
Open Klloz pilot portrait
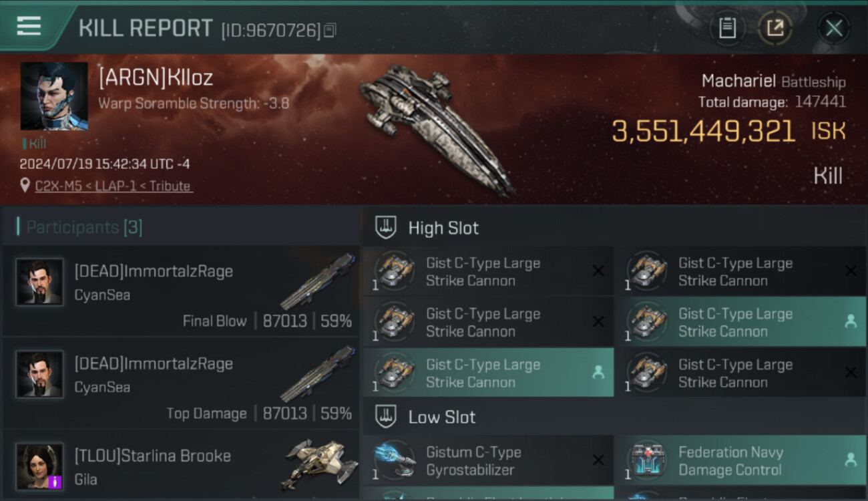(54, 96)
